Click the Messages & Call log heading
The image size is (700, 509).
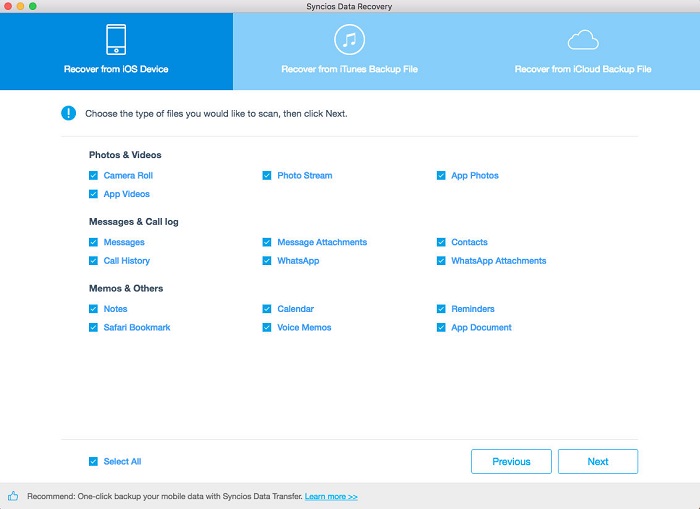(x=133, y=222)
